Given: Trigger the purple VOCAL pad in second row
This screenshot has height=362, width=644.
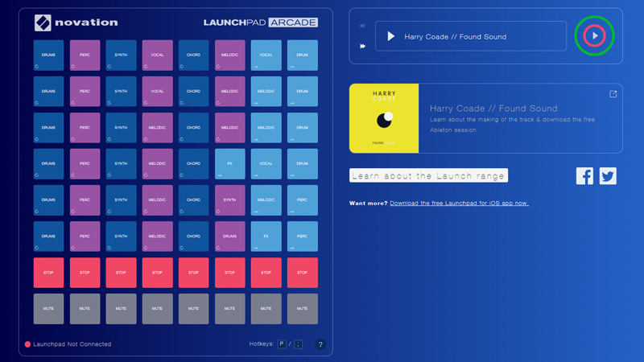Looking at the screenshot, I should pyautogui.click(x=157, y=91).
